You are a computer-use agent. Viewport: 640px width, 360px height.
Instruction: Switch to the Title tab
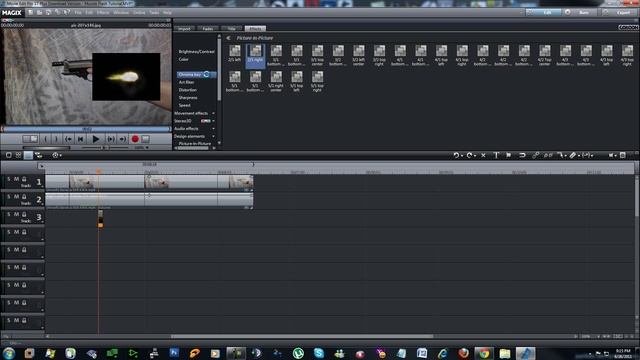(x=231, y=29)
